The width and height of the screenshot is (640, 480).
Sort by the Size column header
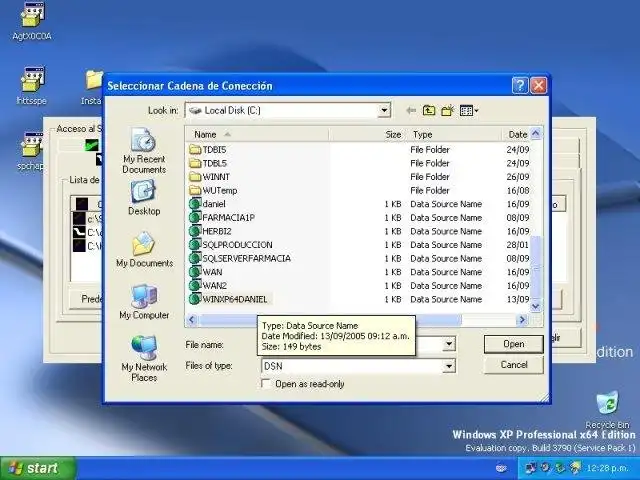coord(367,134)
